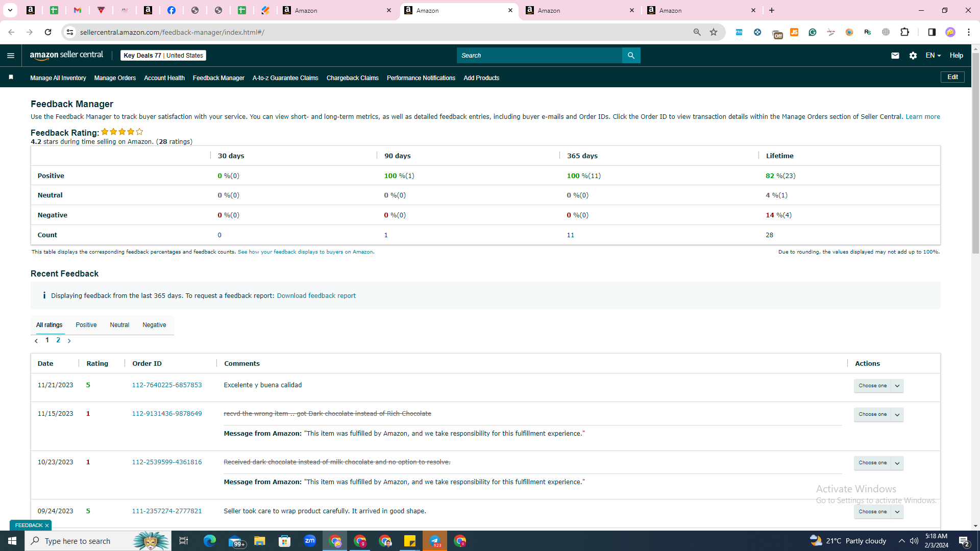Open Manage Orders menu item
The height and width of the screenshot is (551, 980).
[115, 78]
